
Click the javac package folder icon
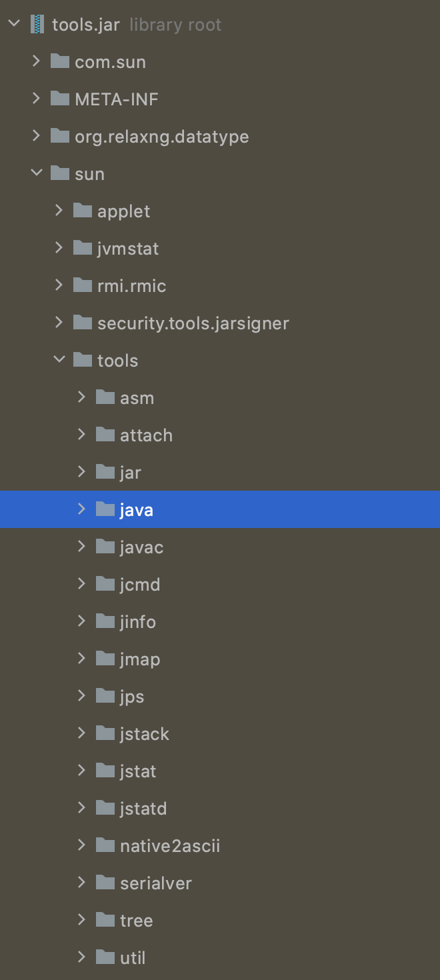pos(105,547)
